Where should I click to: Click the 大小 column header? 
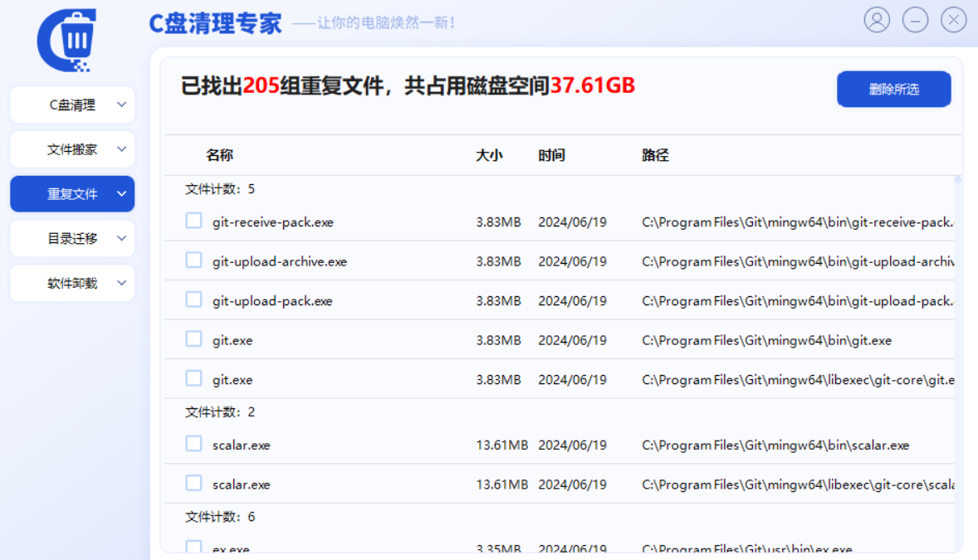click(489, 155)
